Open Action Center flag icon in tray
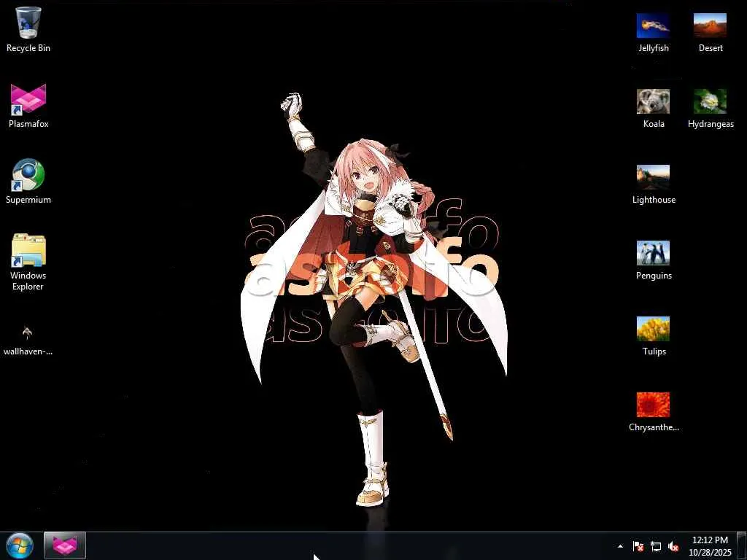747x560 pixels. [x=638, y=546]
